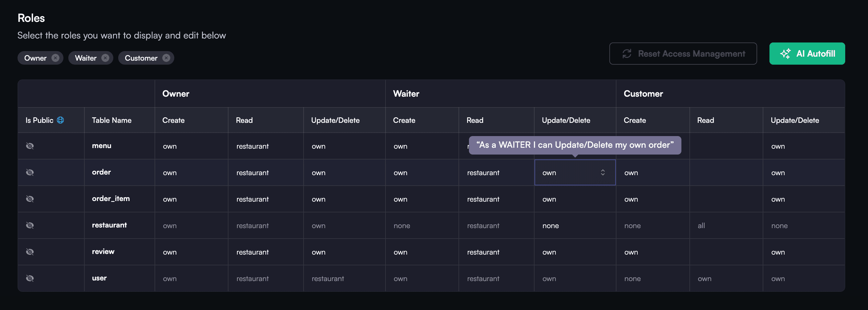
Task: Remove the Customer role chip
Action: tap(166, 58)
